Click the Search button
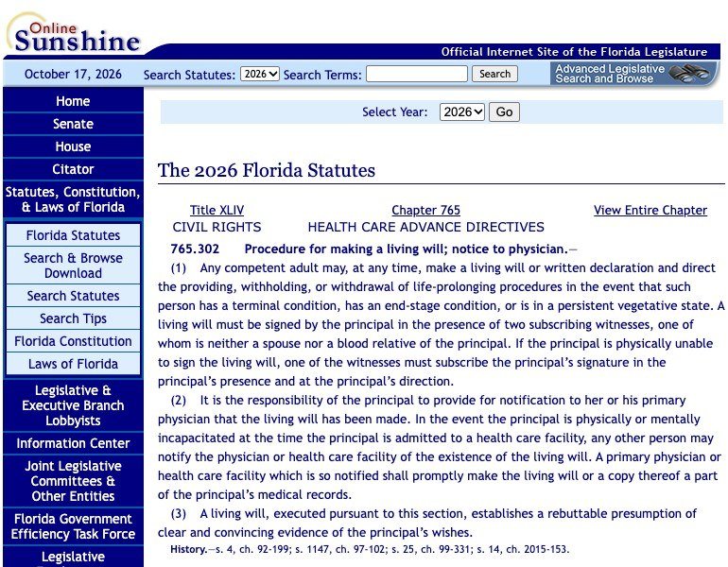The image size is (728, 567). [494, 74]
